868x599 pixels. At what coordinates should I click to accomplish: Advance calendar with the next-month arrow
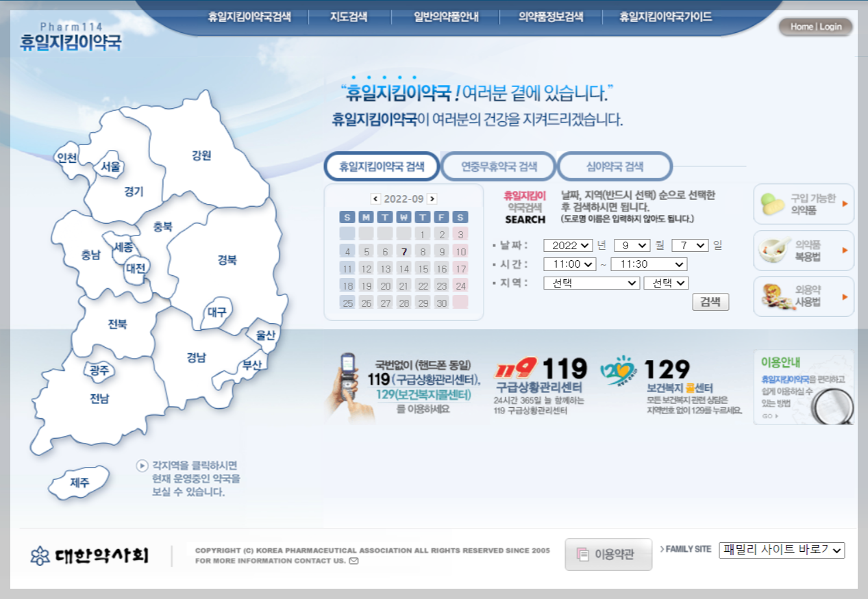click(432, 199)
